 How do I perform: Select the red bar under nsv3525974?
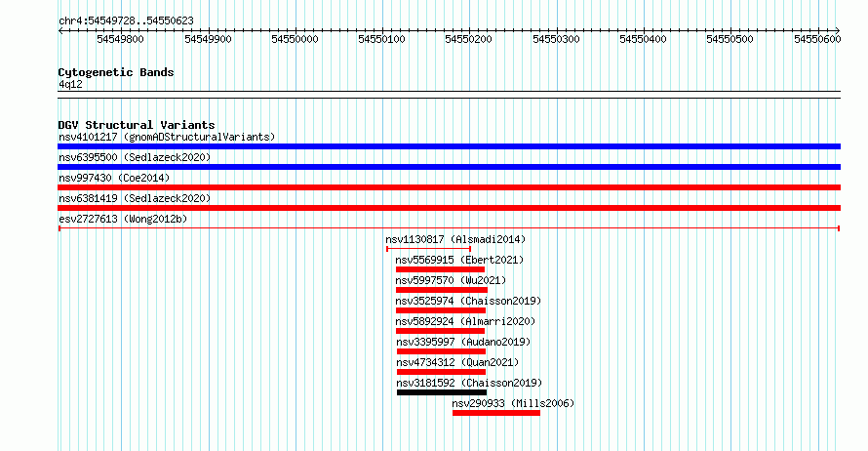(441, 310)
